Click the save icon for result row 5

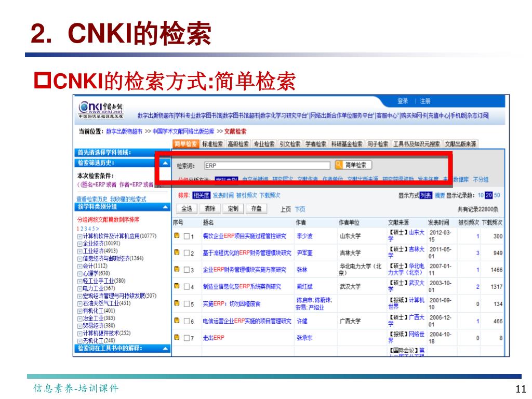click(177, 303)
